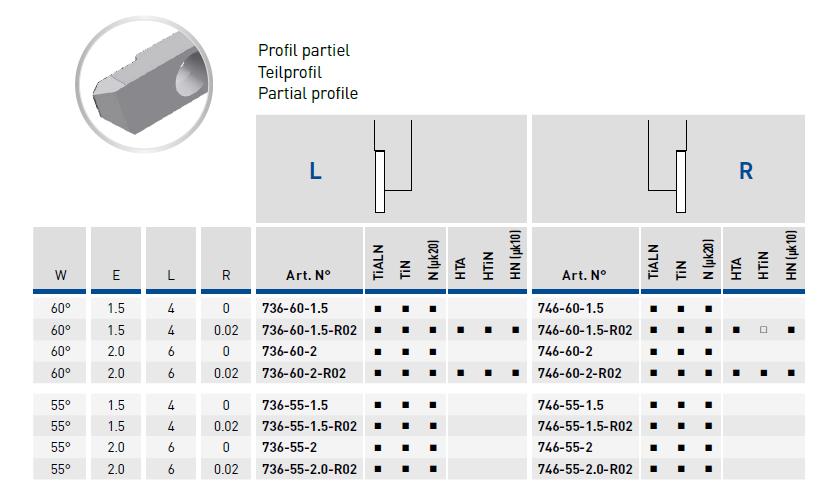Select the left-hand L tool diagram
Screen dimensions: 836x503
(x=393, y=166)
